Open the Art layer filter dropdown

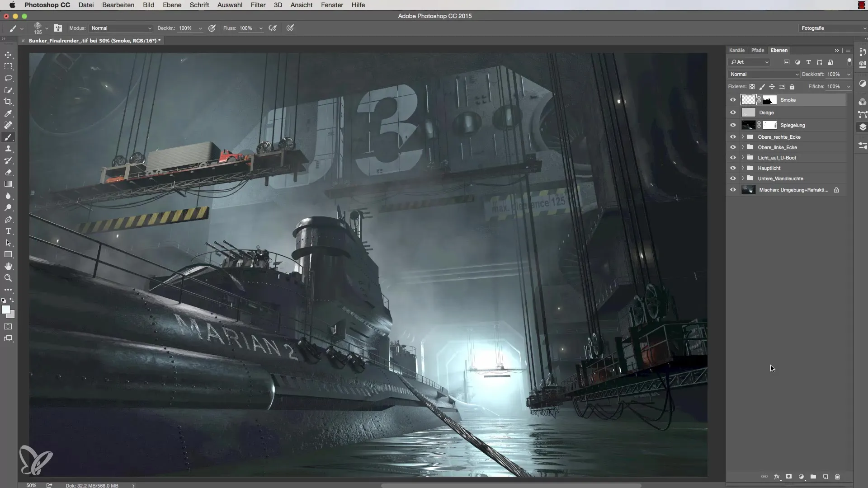coord(749,62)
